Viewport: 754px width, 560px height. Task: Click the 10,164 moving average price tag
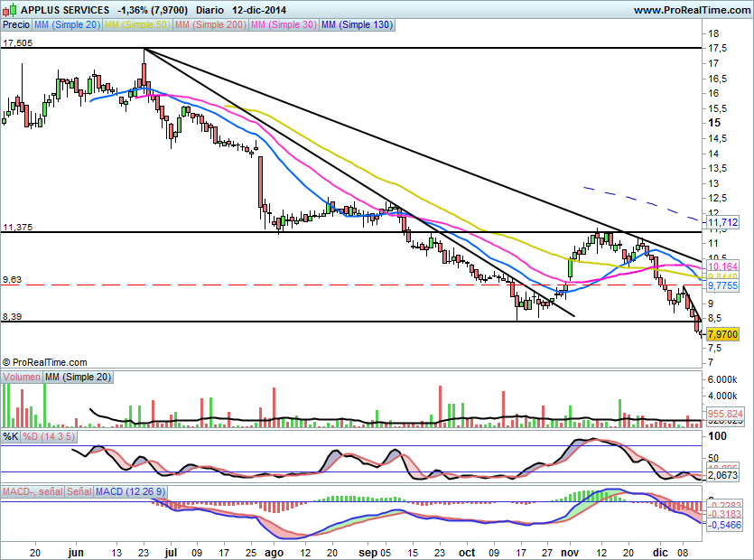723,266
